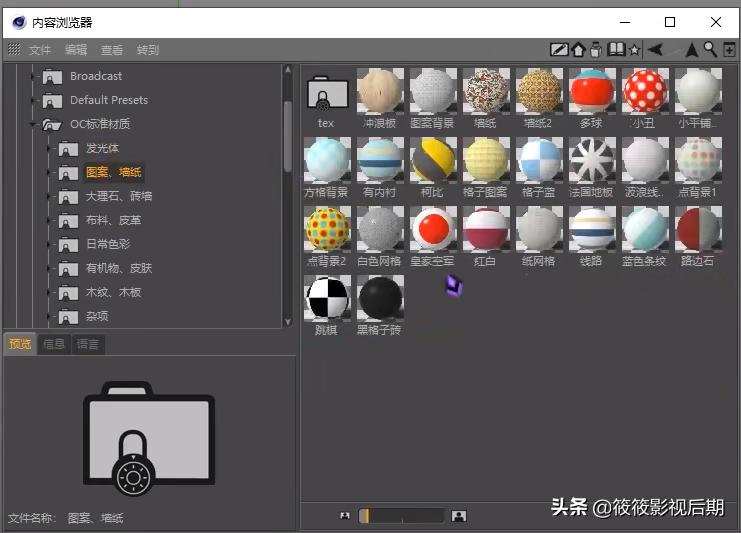Screen dimensions: 741x533
Task: Select the 图案、墙纸 folder in tree
Action: 113,172
